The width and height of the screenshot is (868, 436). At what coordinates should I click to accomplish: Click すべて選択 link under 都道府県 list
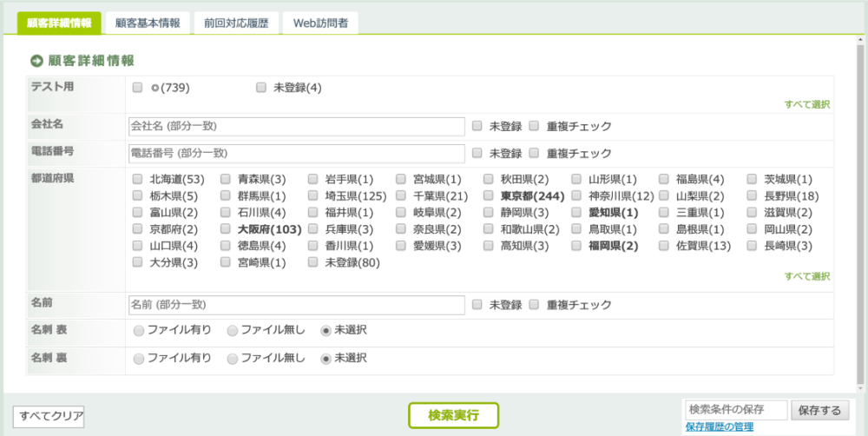point(807,276)
